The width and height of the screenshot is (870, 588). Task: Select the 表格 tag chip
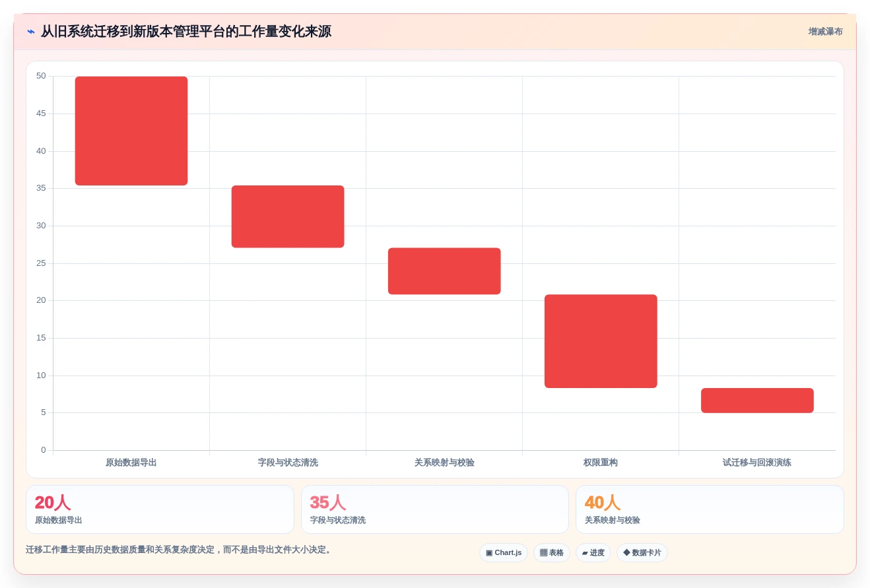[552, 552]
